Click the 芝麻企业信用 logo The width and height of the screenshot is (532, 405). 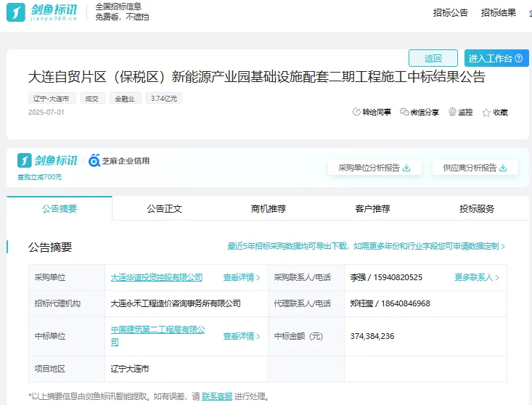(x=119, y=160)
